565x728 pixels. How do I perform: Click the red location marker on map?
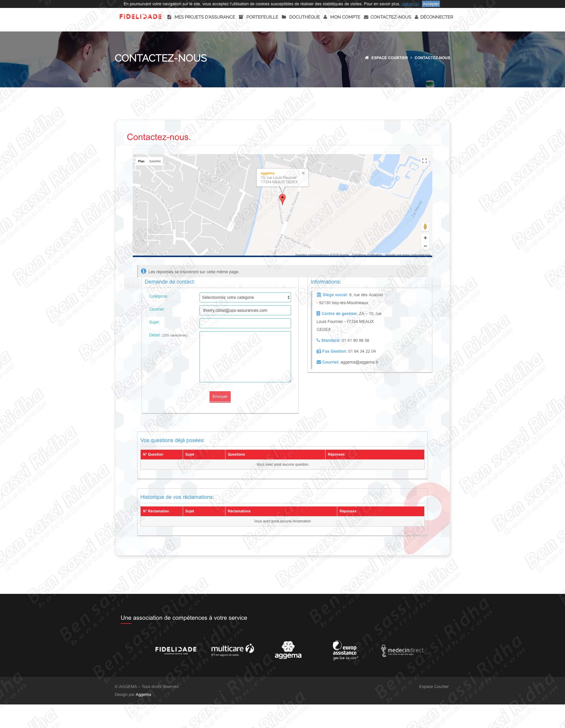point(282,198)
